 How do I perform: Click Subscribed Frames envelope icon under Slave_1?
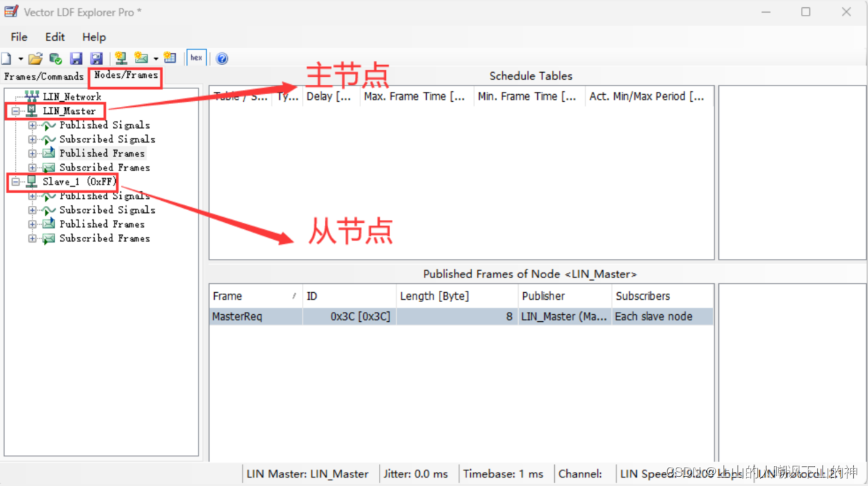point(48,238)
